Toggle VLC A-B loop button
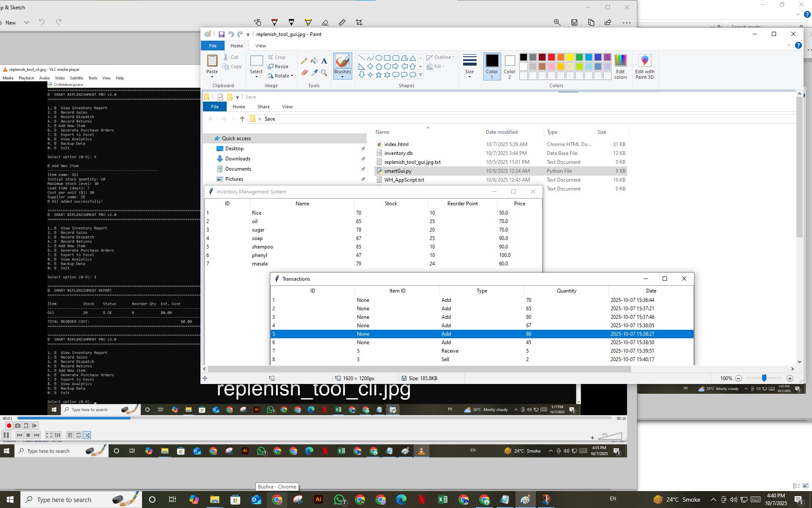Image resolution: width=812 pixels, height=508 pixels. point(26,426)
